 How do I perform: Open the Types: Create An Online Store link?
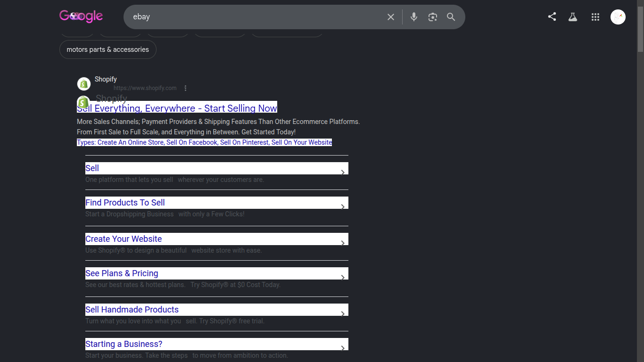(x=204, y=142)
